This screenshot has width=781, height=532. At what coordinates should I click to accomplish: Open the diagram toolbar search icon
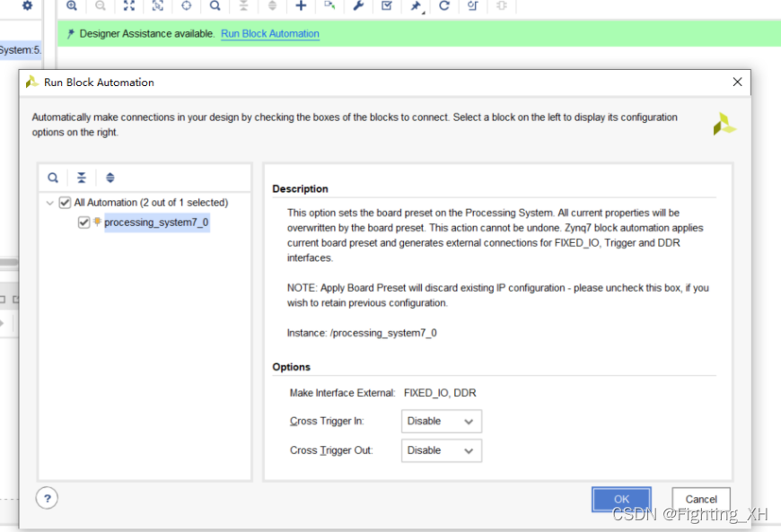pos(215,5)
